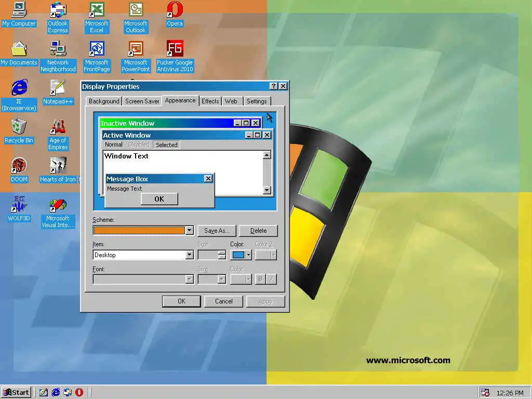
Task: Switch to the Effects tab
Action: point(210,101)
